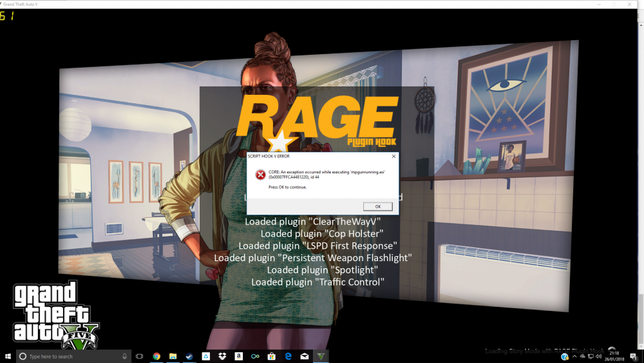Viewport: 644px width, 363px height.
Task: Open network status from the tray
Action: pos(591,357)
